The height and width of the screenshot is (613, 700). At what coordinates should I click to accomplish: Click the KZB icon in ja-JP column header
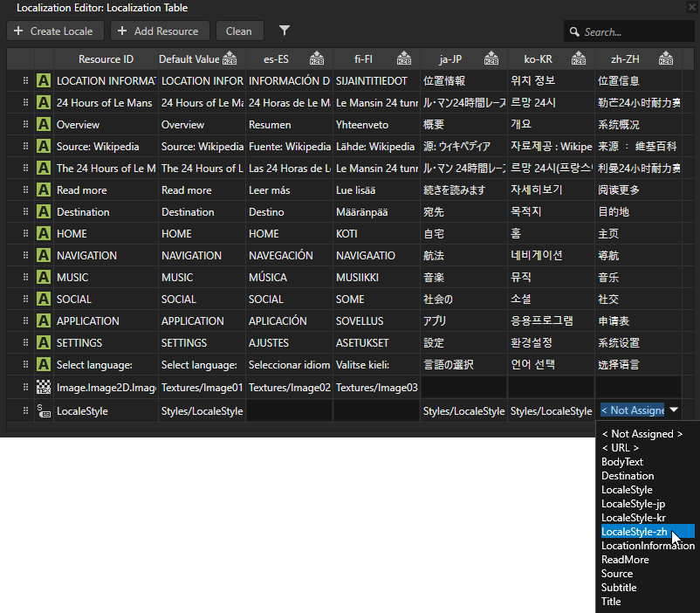click(x=491, y=59)
